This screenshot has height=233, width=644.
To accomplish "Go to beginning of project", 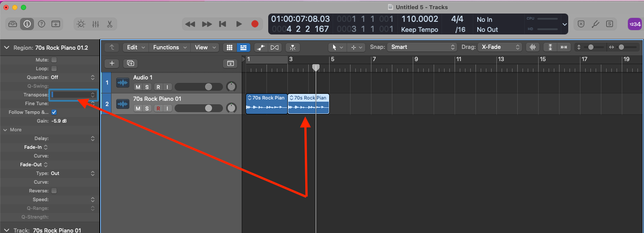I will [x=223, y=24].
